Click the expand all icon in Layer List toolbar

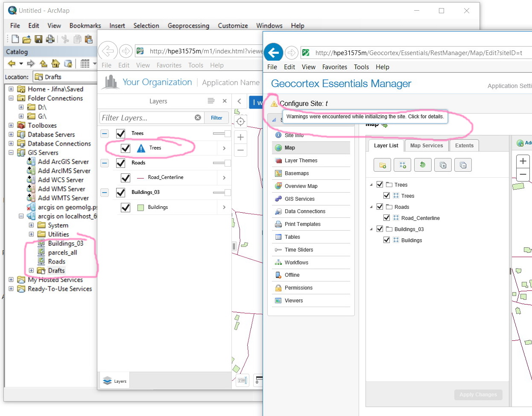[x=443, y=165]
